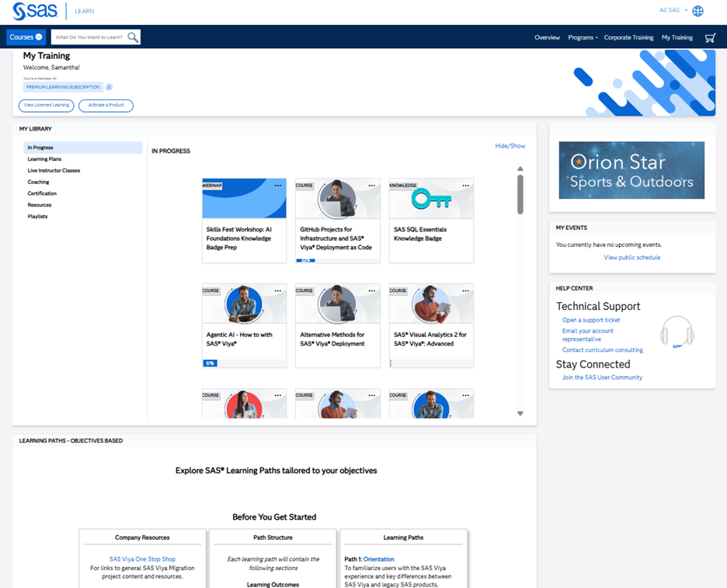Image resolution: width=727 pixels, height=588 pixels.
Task: Click the scroll down arrow in In Progress
Action: click(520, 414)
